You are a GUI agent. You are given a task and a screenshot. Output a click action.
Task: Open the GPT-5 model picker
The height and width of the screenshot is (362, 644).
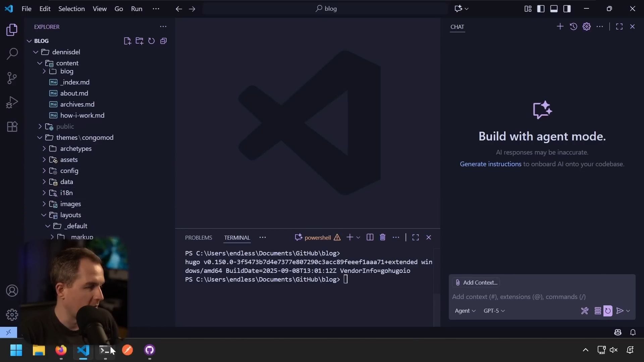(x=494, y=311)
